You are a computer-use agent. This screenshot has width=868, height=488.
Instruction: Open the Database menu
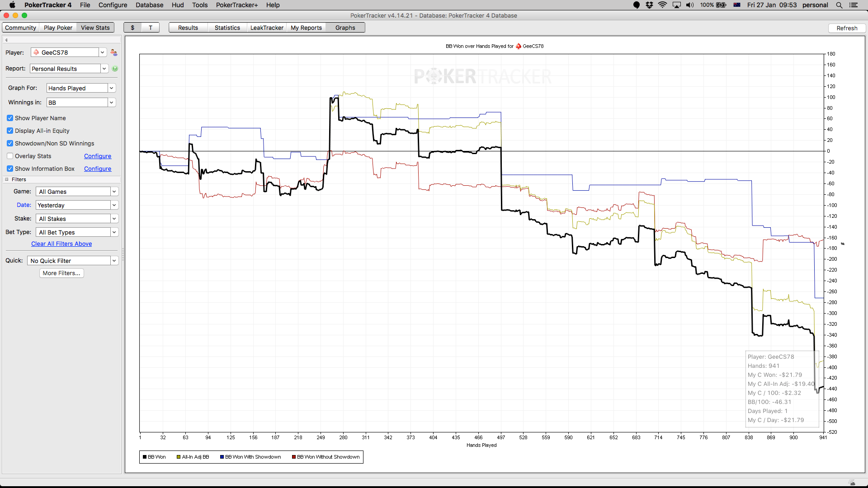point(150,5)
